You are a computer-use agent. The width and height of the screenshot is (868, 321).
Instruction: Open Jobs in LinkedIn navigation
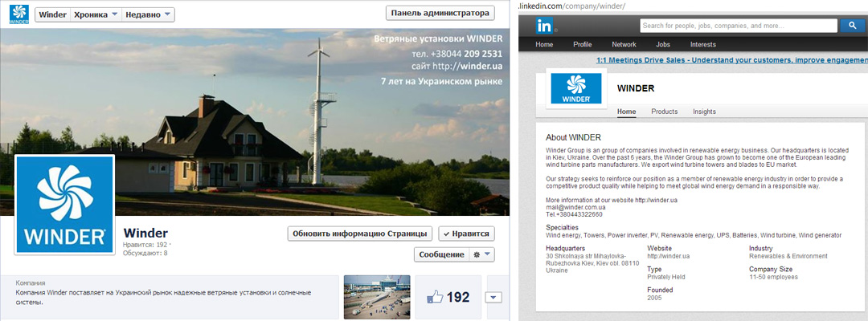[662, 45]
